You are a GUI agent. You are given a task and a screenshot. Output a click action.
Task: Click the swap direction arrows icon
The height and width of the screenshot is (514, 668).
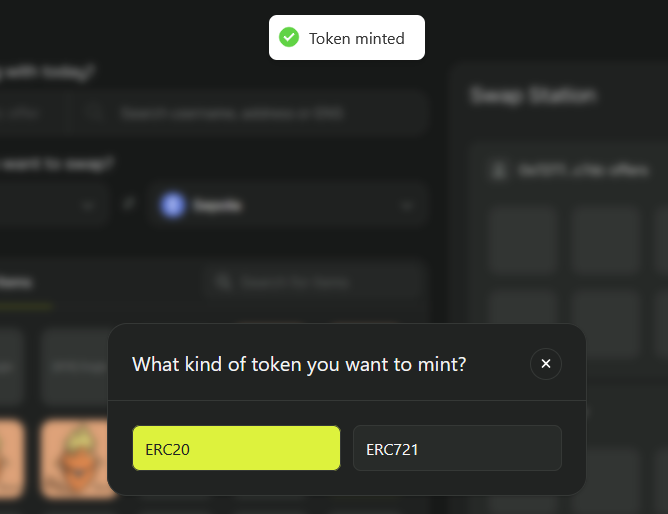pyautogui.click(x=129, y=206)
